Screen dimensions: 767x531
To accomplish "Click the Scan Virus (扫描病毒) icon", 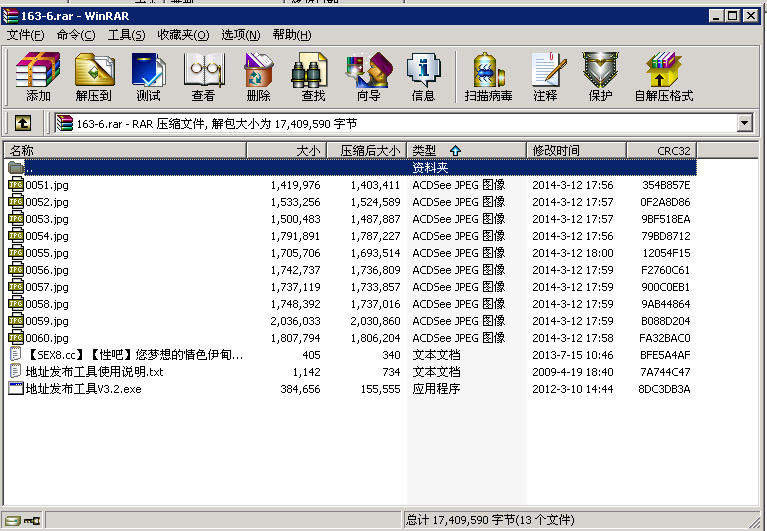I will pyautogui.click(x=489, y=70).
